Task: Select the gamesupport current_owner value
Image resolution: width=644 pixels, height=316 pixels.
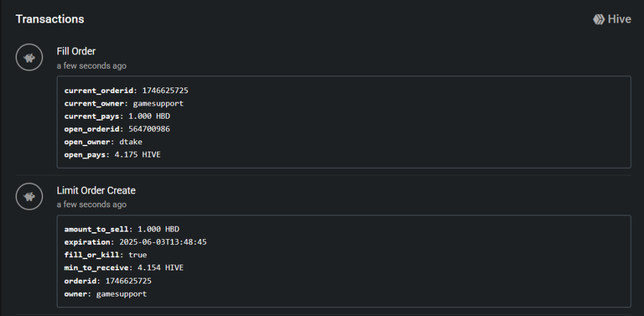Action: click(158, 103)
